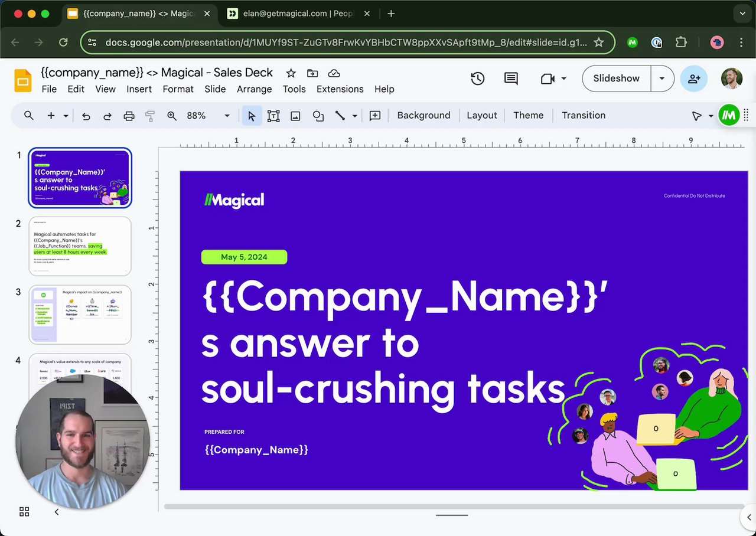The image size is (756, 536).
Task: Open the Edit menu
Action: [x=76, y=89]
